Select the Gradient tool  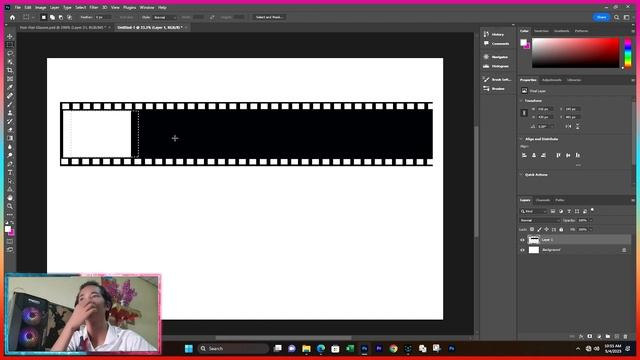[10, 138]
